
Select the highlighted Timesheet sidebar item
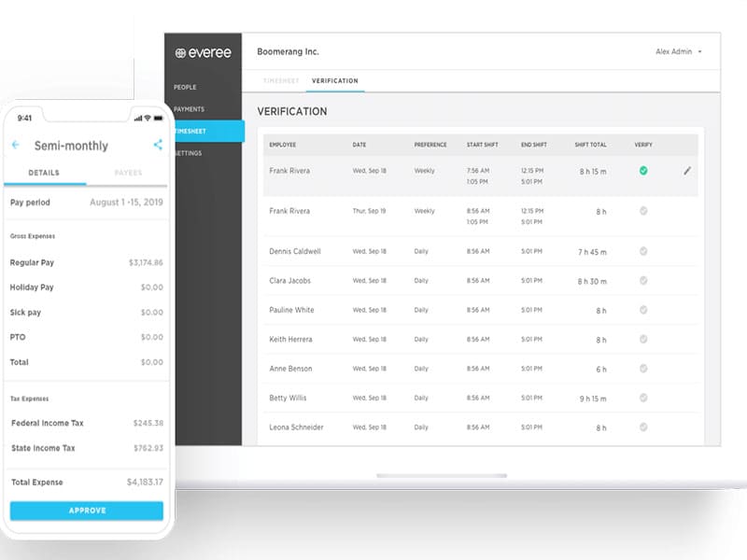209,131
